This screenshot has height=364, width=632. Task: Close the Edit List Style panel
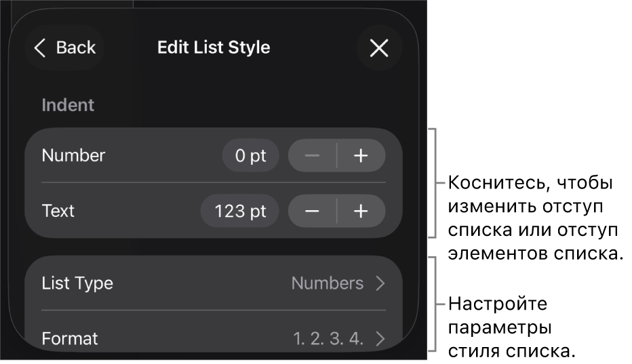pos(379,47)
